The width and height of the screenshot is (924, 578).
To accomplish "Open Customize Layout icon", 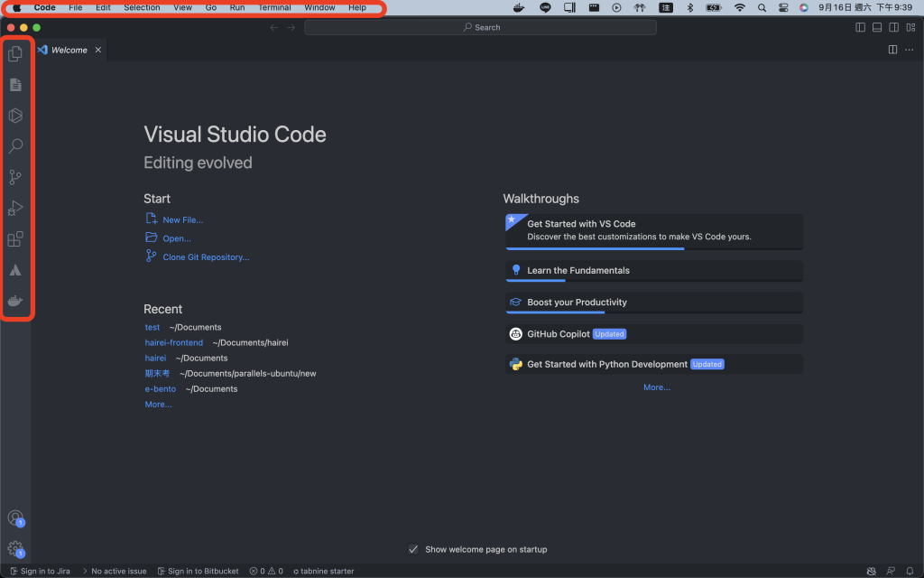I will click(x=910, y=28).
